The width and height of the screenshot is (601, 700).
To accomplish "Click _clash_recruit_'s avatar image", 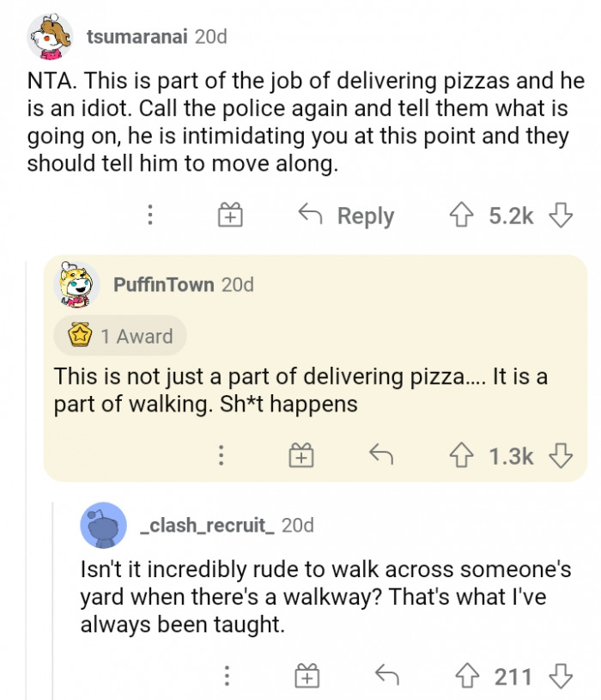I will (x=103, y=526).
